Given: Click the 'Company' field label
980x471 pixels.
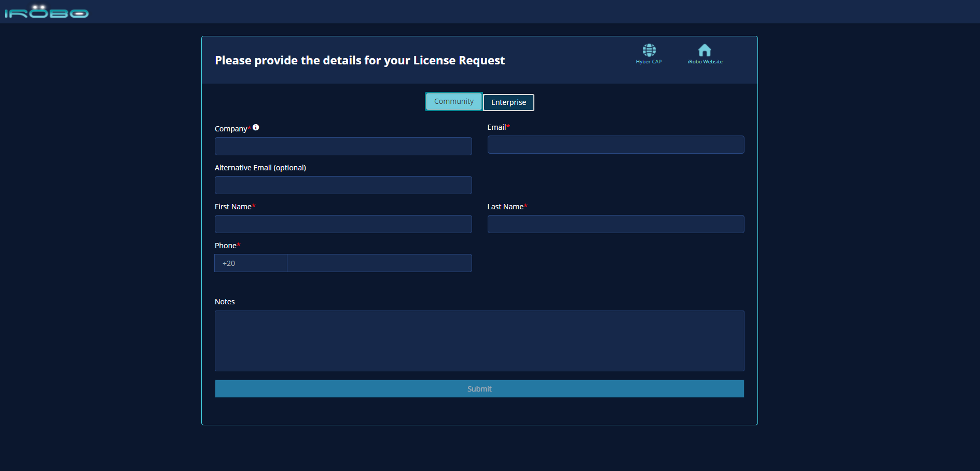Looking at the screenshot, I should [x=231, y=129].
